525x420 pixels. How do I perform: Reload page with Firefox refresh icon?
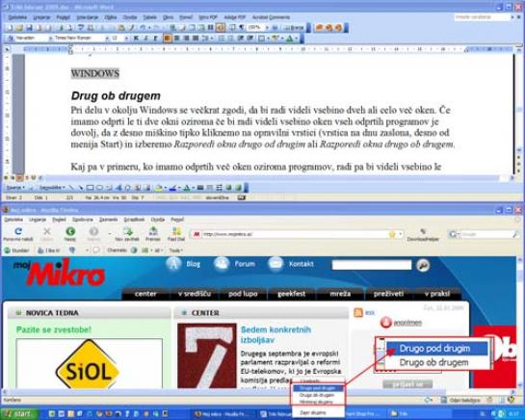18,233
